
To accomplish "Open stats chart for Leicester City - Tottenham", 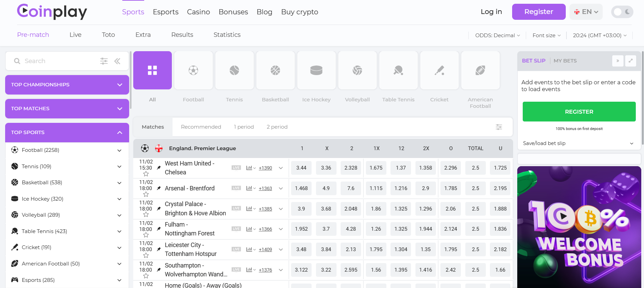I will tap(251, 249).
